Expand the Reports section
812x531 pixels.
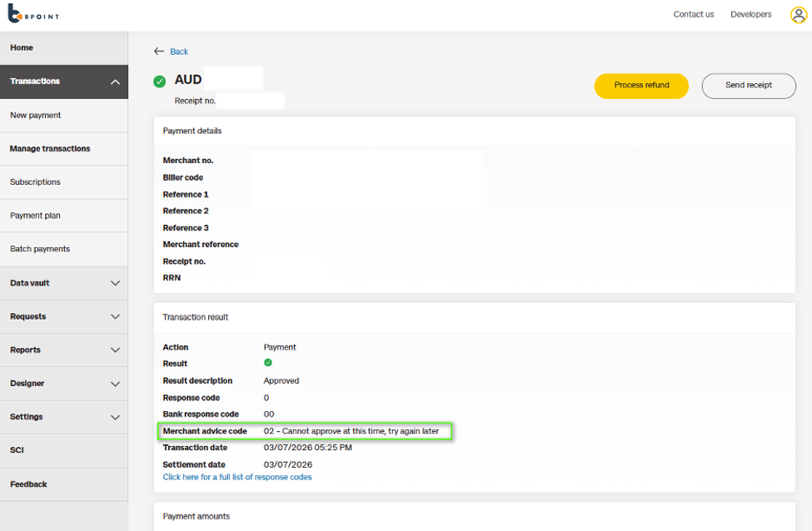(x=64, y=350)
